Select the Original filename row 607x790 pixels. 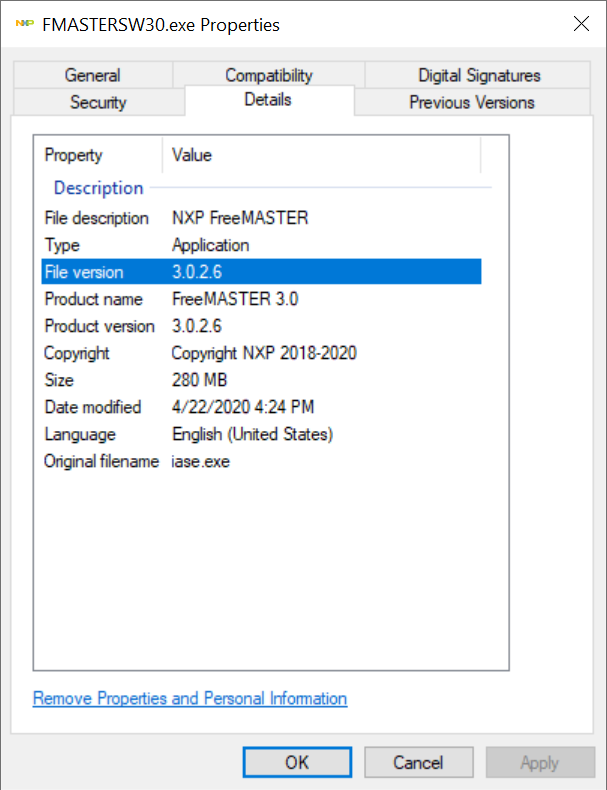[260, 461]
